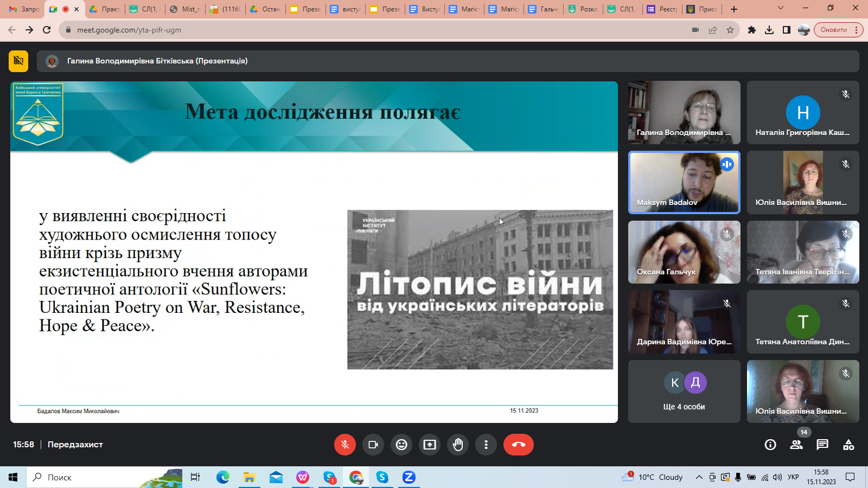
Task: Raise hand in the meeting
Action: click(458, 445)
